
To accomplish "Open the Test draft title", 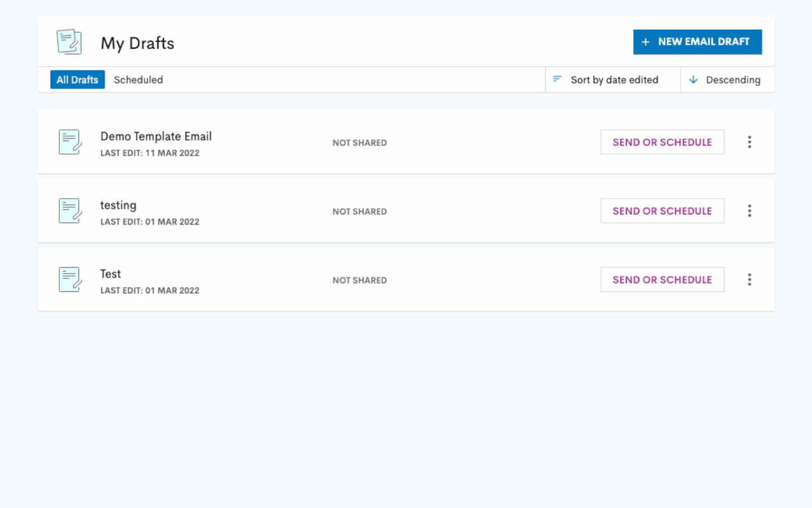I will tap(111, 274).
